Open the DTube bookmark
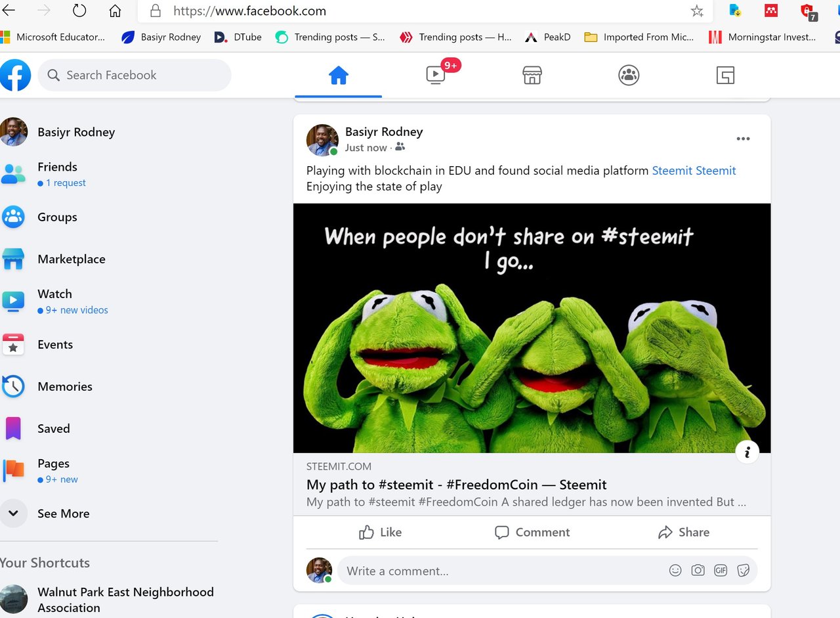840x618 pixels. tap(238, 37)
